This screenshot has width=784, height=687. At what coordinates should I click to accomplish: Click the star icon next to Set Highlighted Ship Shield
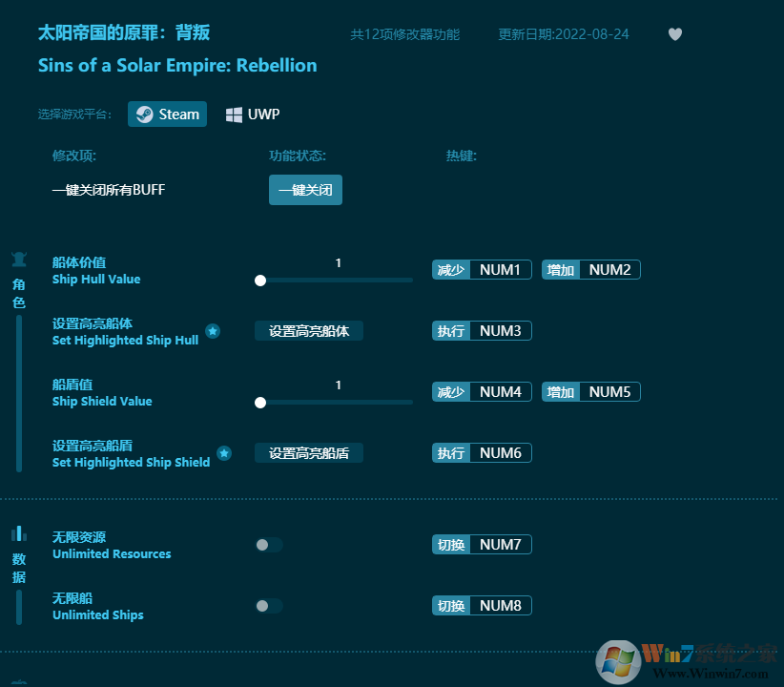coord(224,453)
